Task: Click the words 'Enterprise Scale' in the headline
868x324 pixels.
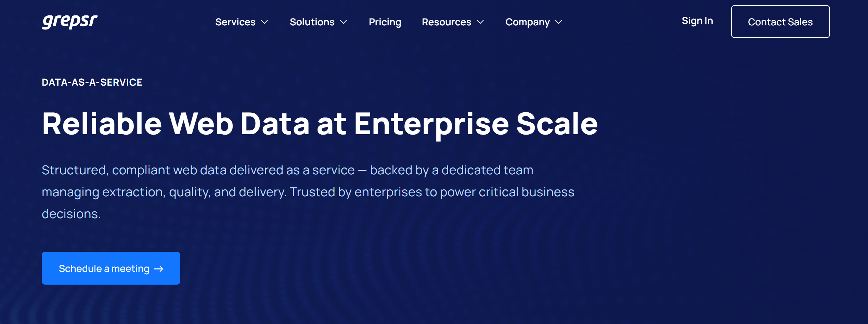Action: 476,124
